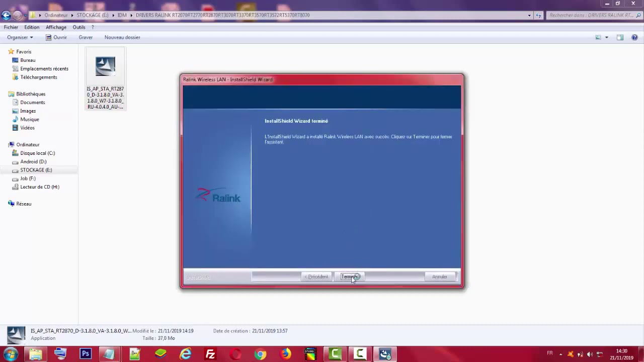Click the volume speaker tray icon

[590, 354]
